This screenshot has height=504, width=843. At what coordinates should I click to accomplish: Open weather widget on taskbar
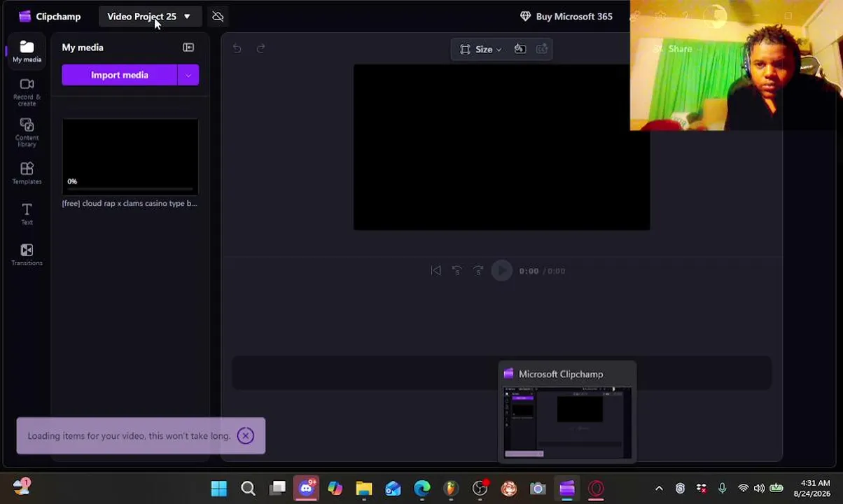coord(22,486)
